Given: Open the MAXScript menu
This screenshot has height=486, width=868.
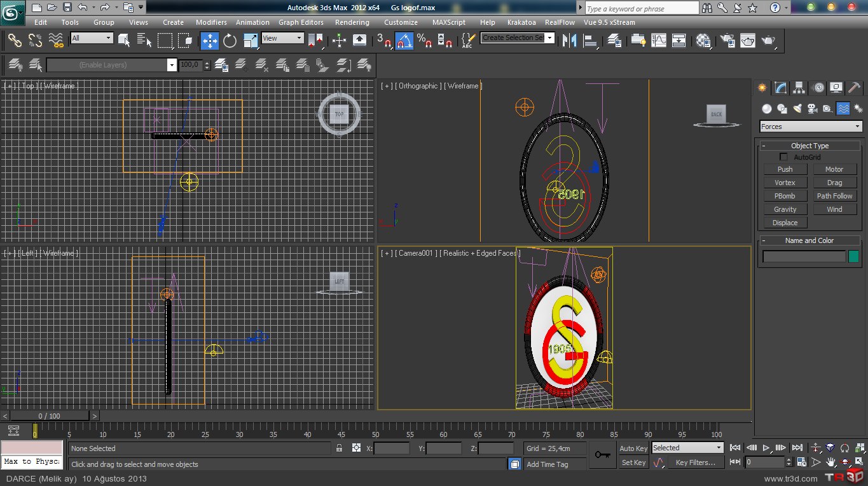Looking at the screenshot, I should (449, 22).
